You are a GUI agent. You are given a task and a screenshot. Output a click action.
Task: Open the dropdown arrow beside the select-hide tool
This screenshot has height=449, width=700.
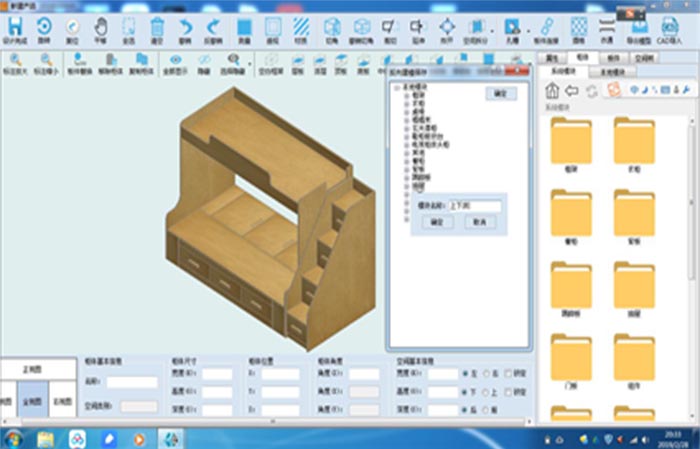(x=248, y=61)
